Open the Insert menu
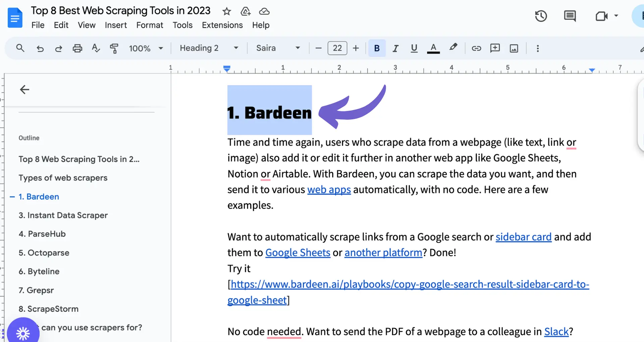The width and height of the screenshot is (644, 342). 116,25
